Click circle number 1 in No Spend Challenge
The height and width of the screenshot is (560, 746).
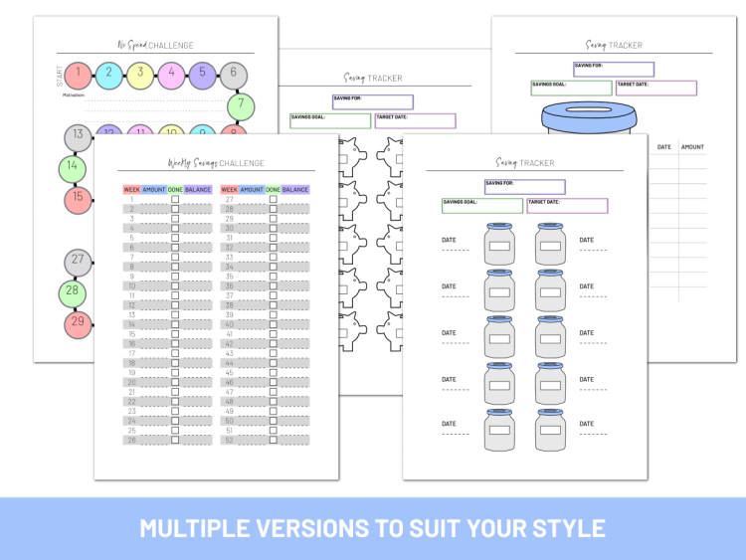[x=81, y=73]
